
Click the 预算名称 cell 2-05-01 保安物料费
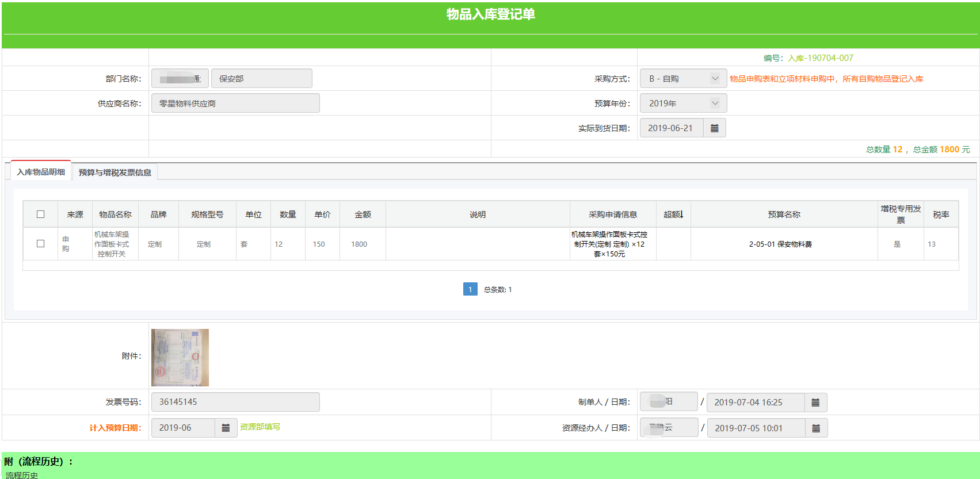point(780,244)
